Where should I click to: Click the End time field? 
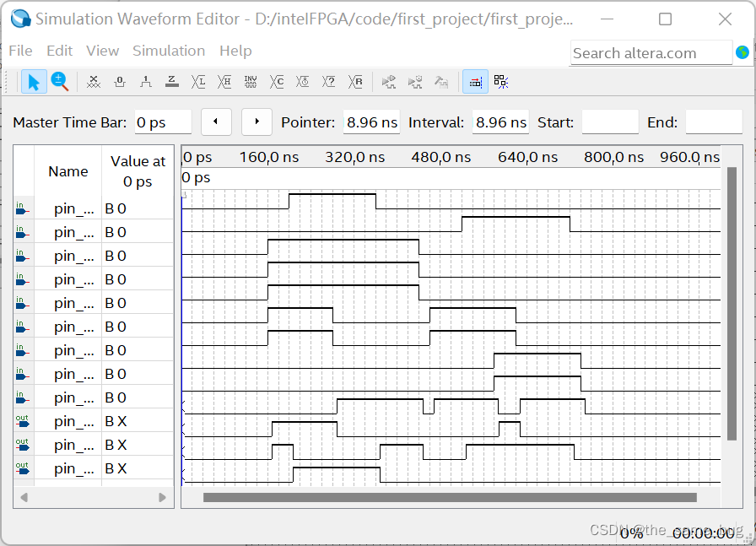click(714, 122)
